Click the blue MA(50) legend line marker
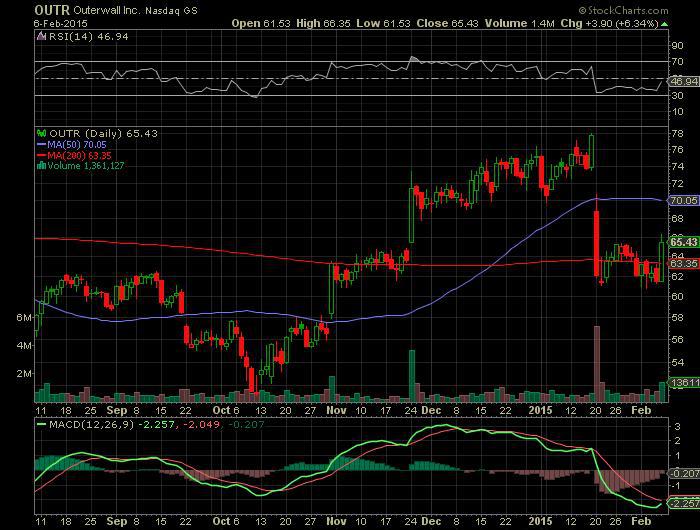 pyautogui.click(x=42, y=145)
